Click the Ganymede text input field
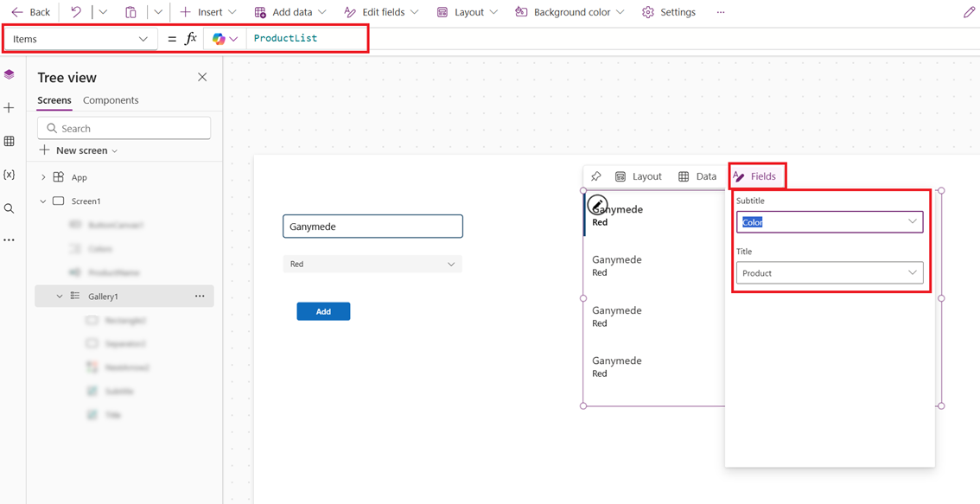 [x=373, y=226]
